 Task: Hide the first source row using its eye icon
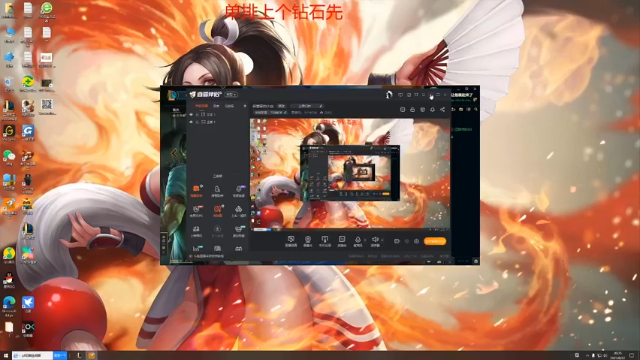click(x=191, y=115)
